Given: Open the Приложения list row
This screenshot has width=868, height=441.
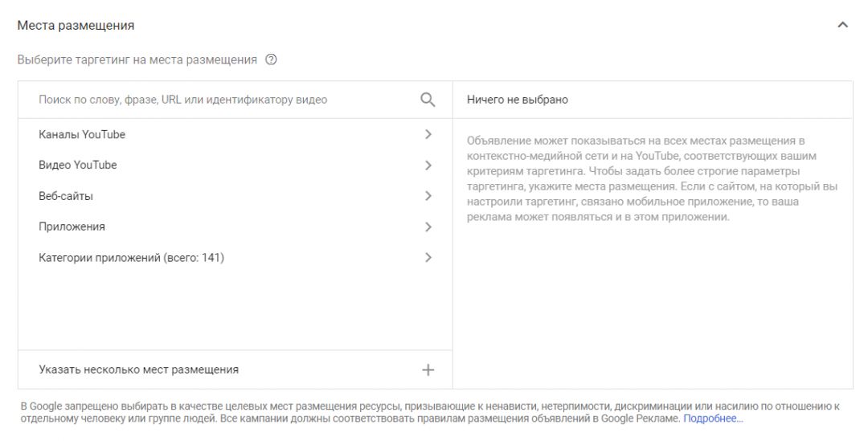Looking at the screenshot, I should point(235,227).
